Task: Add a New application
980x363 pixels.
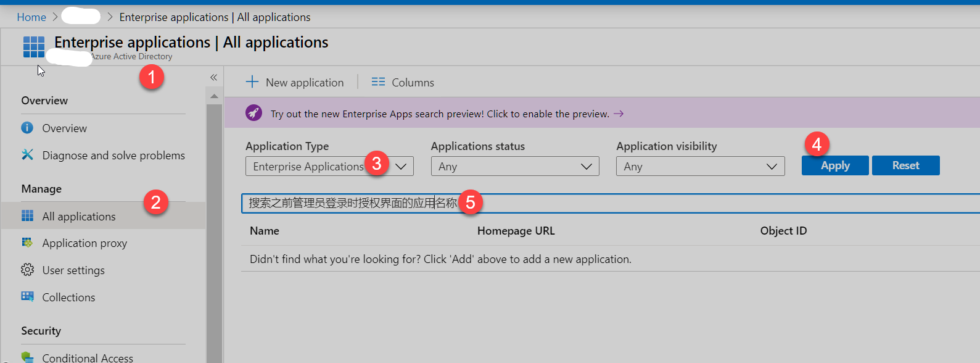Action: [x=295, y=82]
